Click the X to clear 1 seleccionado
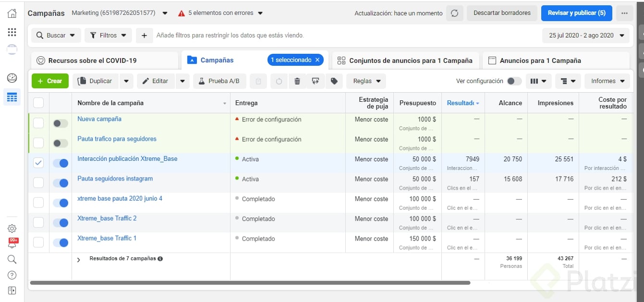 (x=317, y=60)
